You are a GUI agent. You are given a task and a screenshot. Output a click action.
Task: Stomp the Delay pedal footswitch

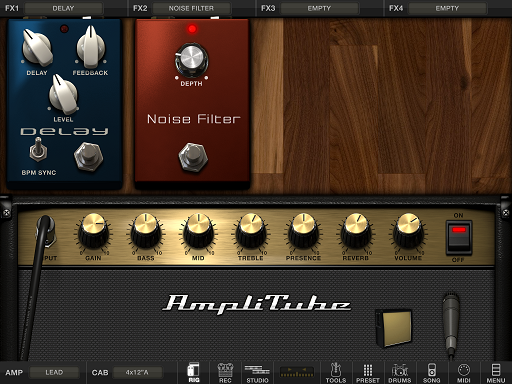[x=88, y=156]
